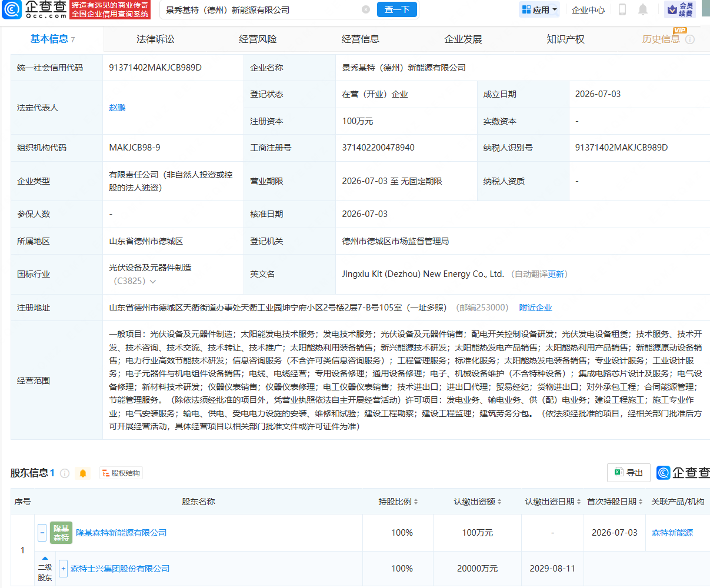Export shareholder list via 导出
Screen dimensions: 710x588
(629, 473)
